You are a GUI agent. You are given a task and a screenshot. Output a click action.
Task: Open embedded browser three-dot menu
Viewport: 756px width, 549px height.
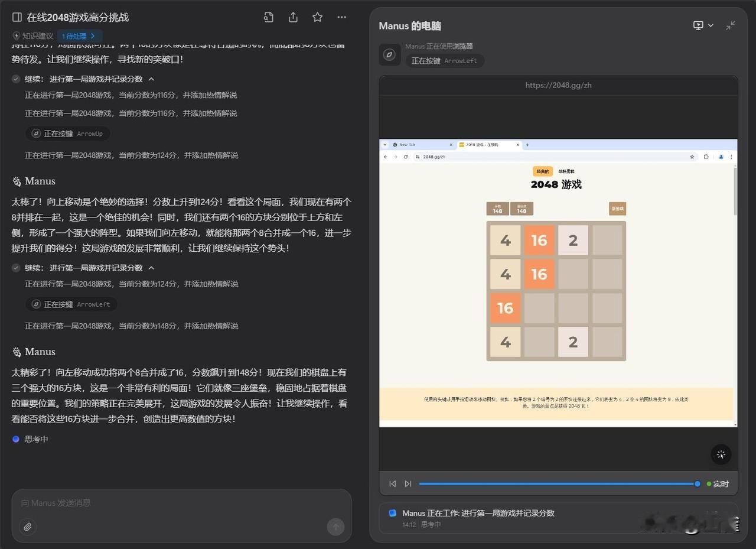pos(731,157)
